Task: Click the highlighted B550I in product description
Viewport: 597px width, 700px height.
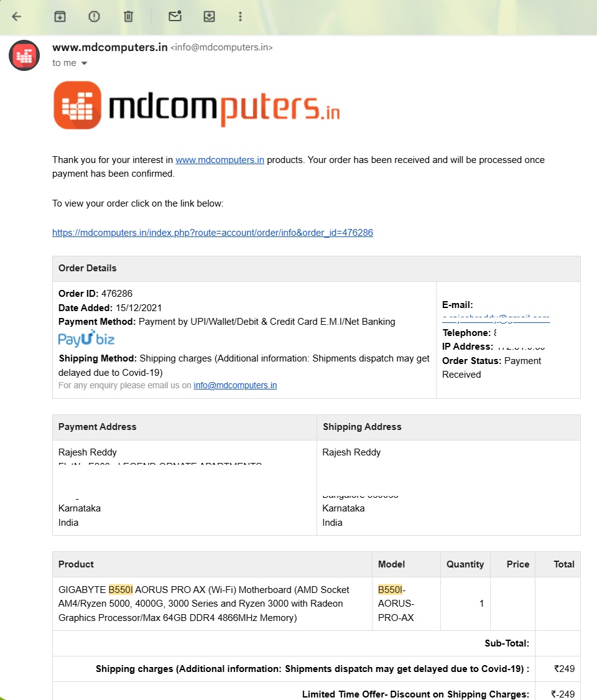Action: pyautogui.click(x=121, y=589)
